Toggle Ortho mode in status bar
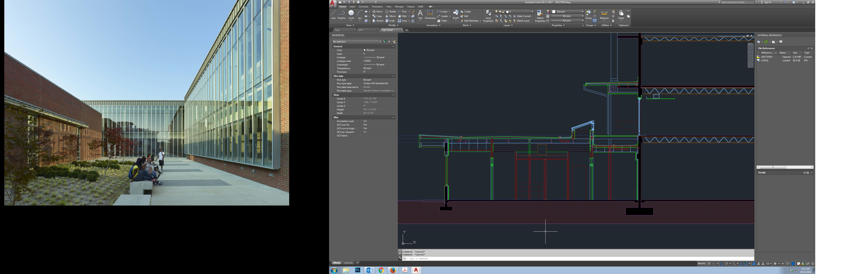 pyautogui.click(x=721, y=264)
